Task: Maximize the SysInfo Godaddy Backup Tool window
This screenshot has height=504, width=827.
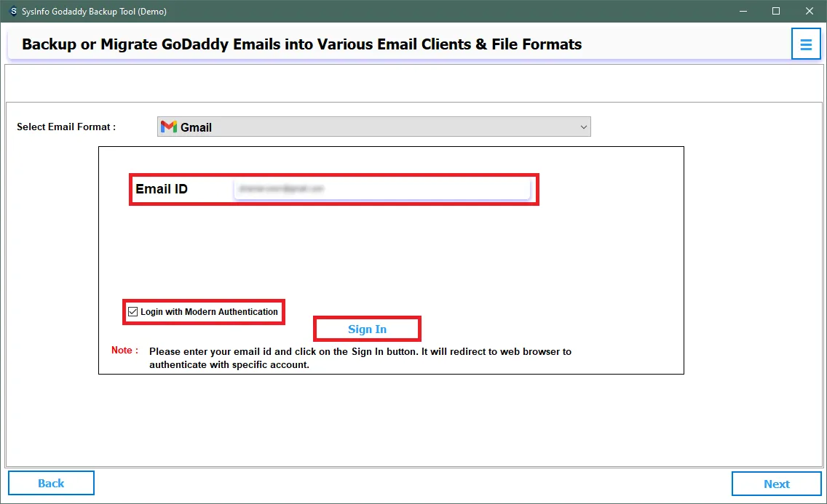Action: pos(776,11)
